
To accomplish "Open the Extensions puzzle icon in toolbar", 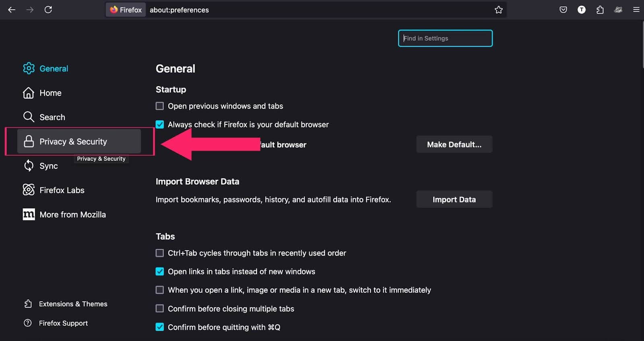I will click(x=600, y=10).
